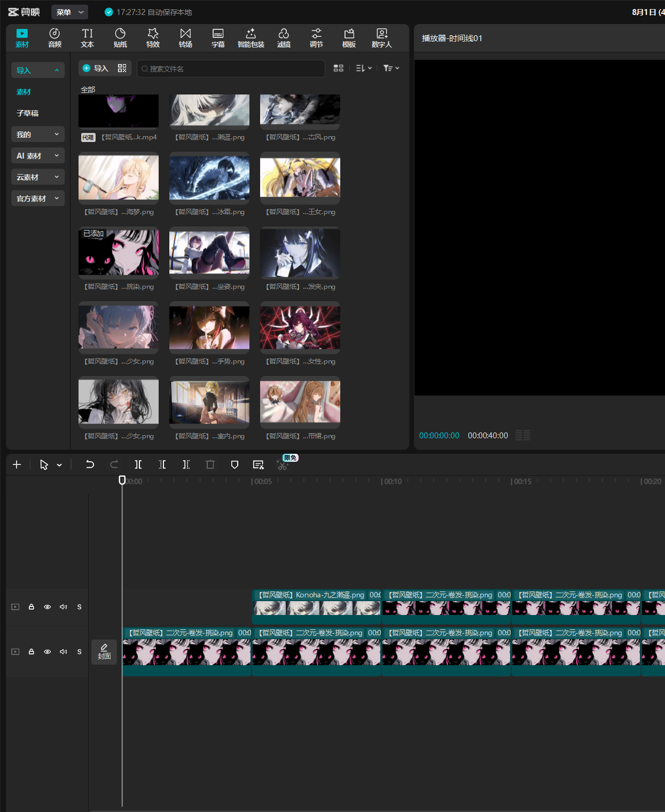Screen dimensions: 665x812
Task: Expand the 云素材 section
Action: pyautogui.click(x=38, y=177)
